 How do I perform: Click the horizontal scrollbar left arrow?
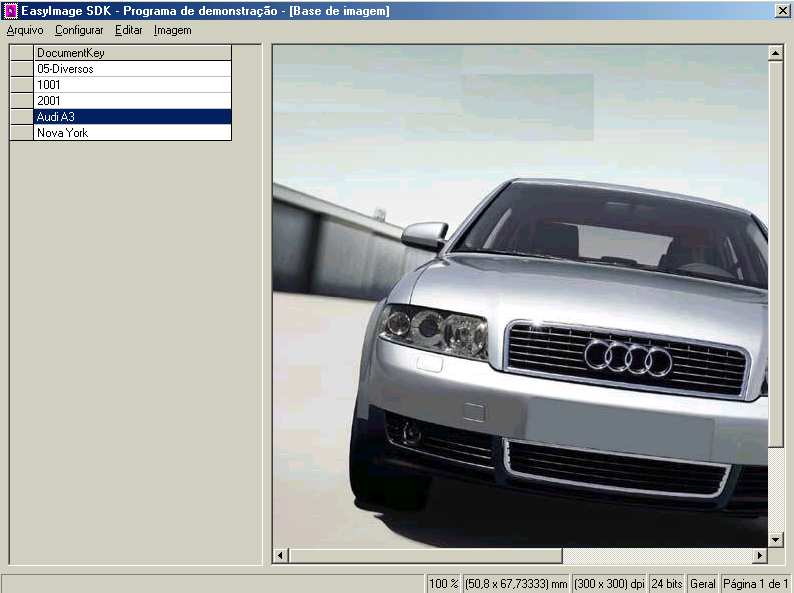click(x=281, y=556)
